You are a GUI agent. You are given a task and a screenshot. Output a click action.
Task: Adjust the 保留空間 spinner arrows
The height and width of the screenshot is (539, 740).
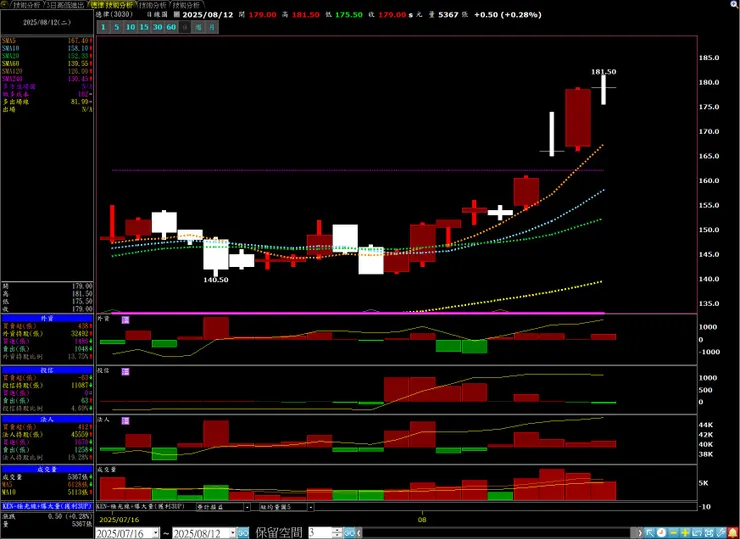pos(337,533)
